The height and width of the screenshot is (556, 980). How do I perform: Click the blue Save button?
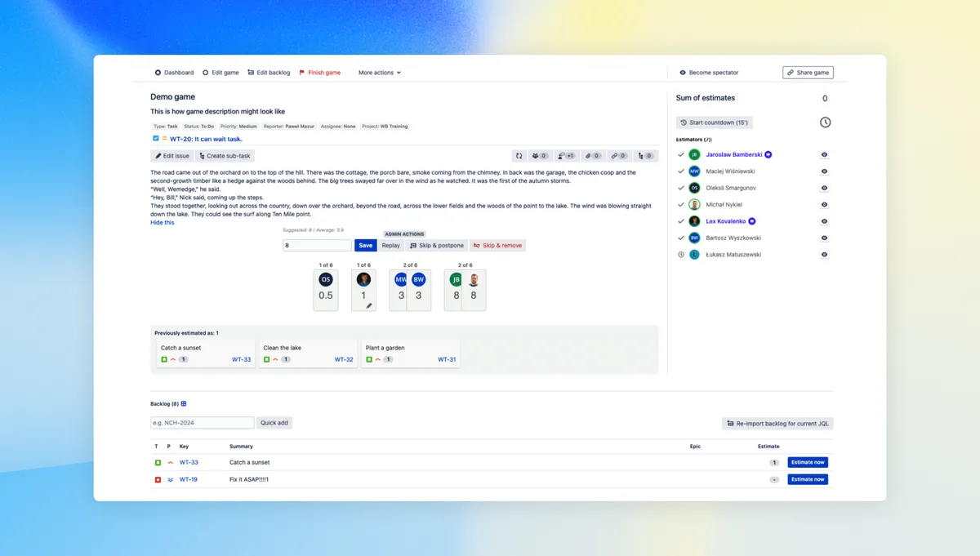[365, 246]
